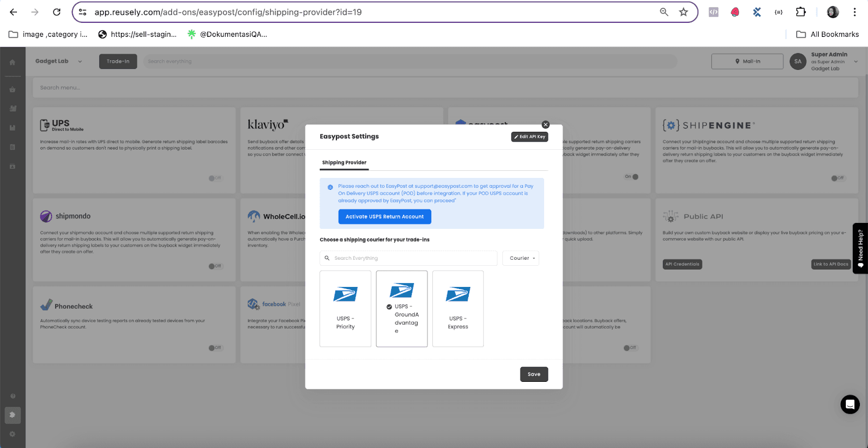868x448 pixels.
Task: Select the USPS - GroundAdvantage courier check
Action: [389, 307]
